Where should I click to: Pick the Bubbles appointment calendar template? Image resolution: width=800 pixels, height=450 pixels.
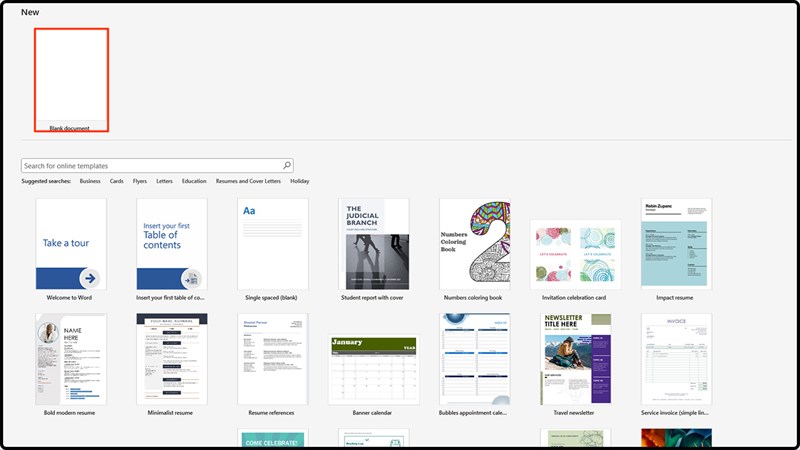coord(475,359)
